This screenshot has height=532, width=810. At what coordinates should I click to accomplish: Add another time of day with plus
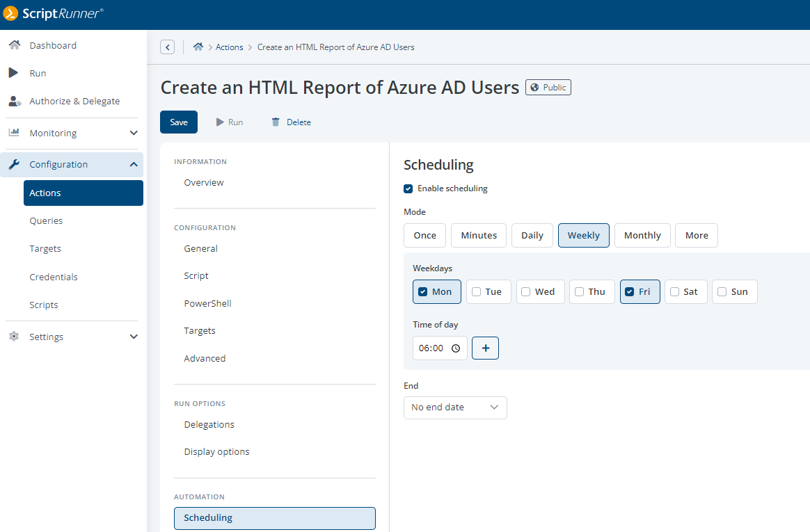[x=486, y=348]
